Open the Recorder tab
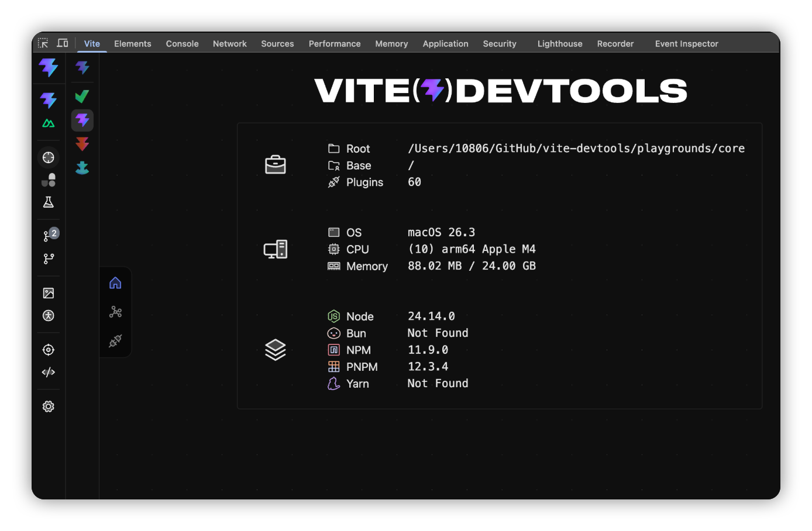This screenshot has width=812, height=531. click(x=615, y=44)
